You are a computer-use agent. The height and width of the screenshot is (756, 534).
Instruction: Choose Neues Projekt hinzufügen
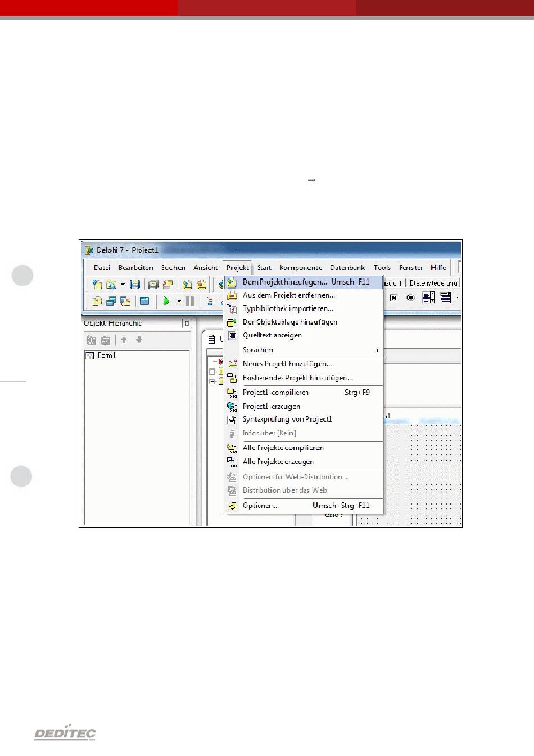click(x=304, y=364)
